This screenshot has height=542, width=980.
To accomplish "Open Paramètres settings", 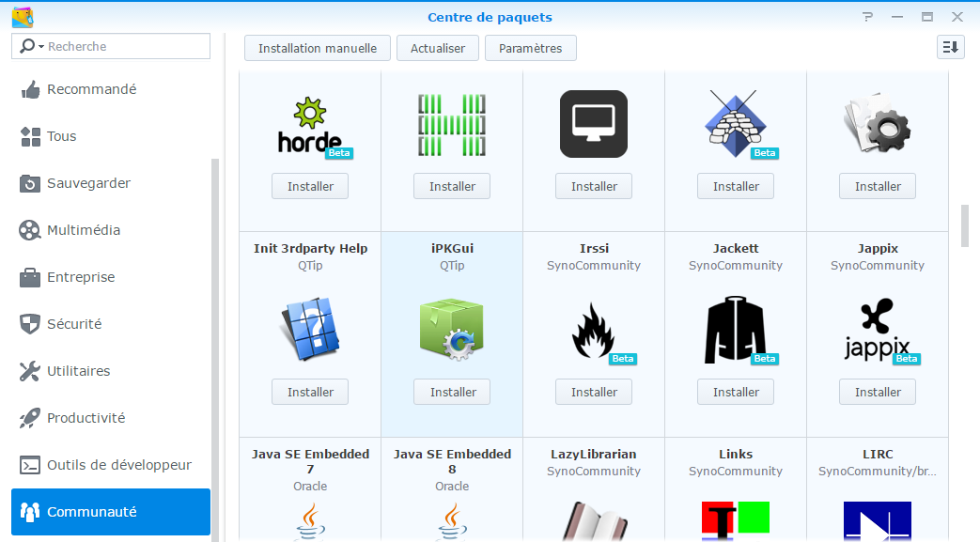I will click(x=531, y=48).
